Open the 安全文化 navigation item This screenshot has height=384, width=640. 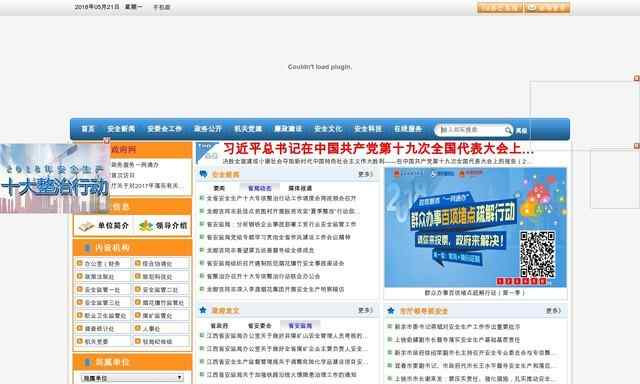click(x=328, y=129)
